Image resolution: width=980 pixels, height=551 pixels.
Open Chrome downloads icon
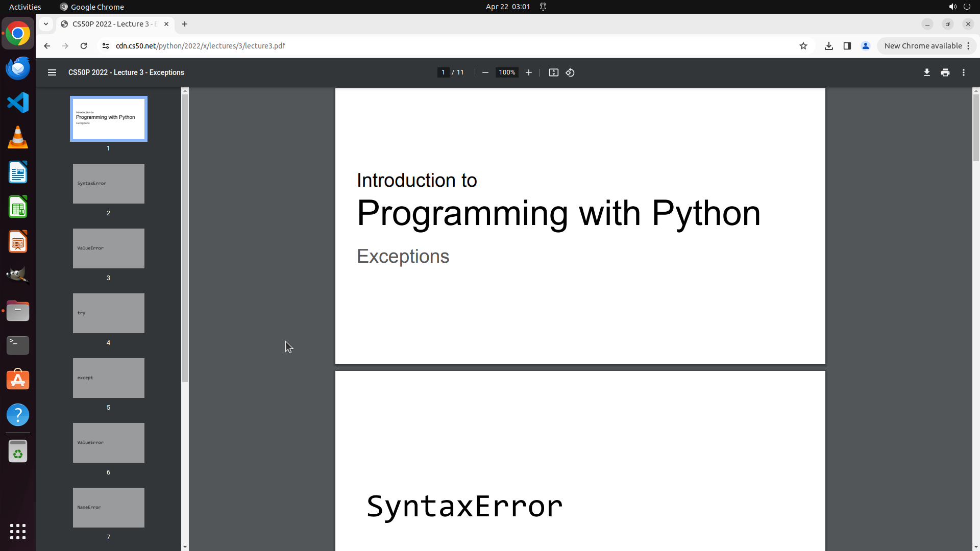[829, 46]
